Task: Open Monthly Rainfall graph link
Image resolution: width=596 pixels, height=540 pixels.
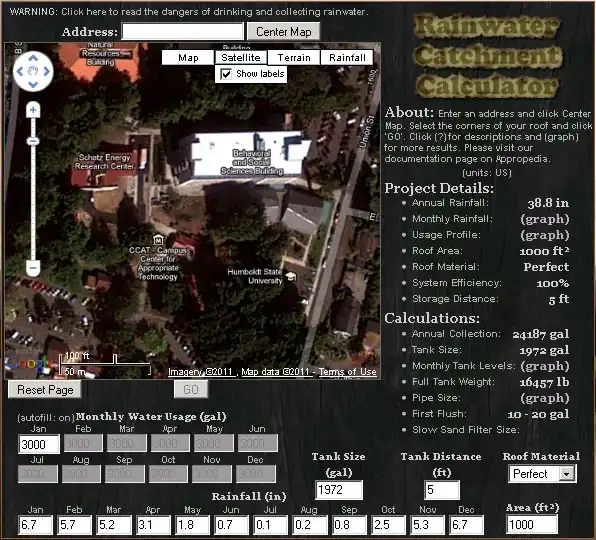Action: 545,219
